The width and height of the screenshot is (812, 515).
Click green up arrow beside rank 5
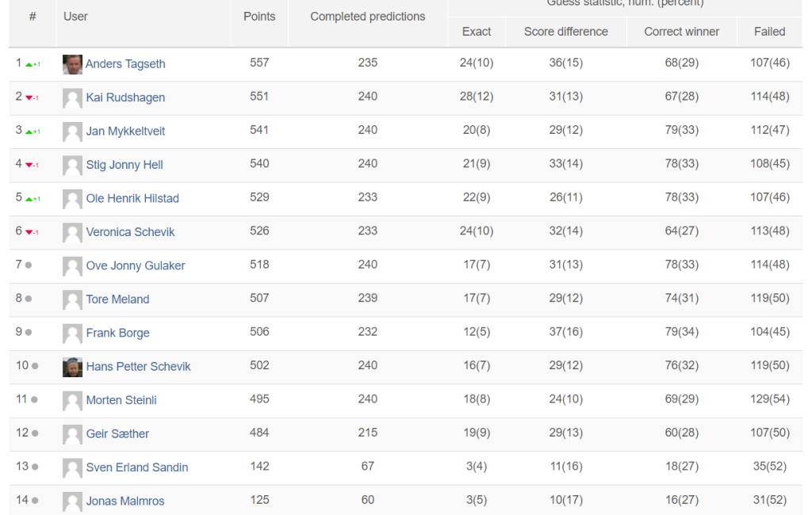29,199
